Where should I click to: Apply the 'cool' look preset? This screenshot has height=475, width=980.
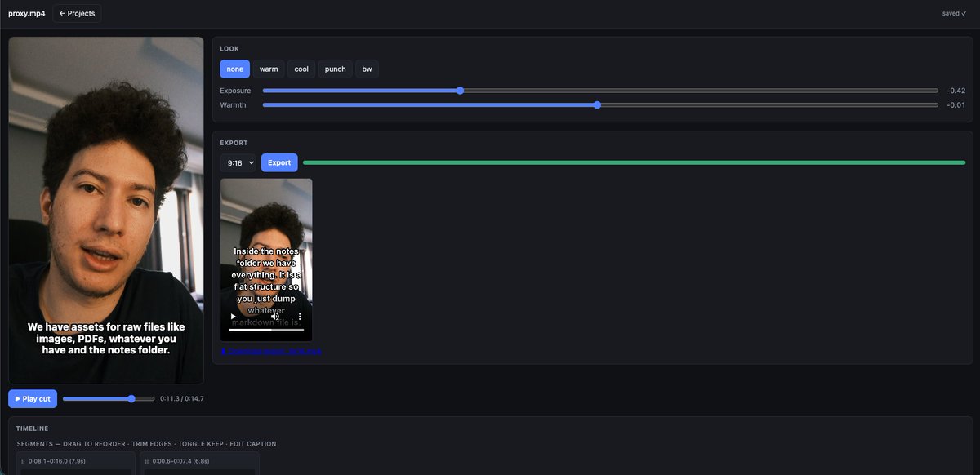[301, 69]
